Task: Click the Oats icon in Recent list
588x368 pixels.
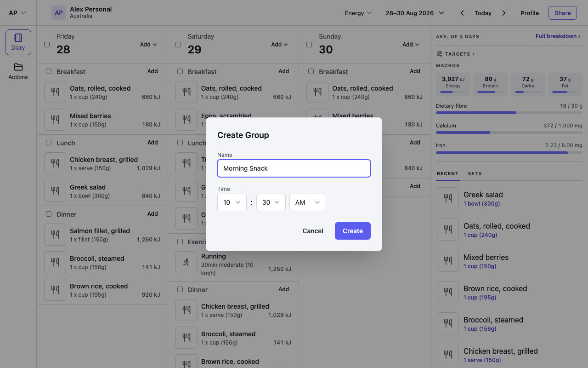Action: (448, 230)
